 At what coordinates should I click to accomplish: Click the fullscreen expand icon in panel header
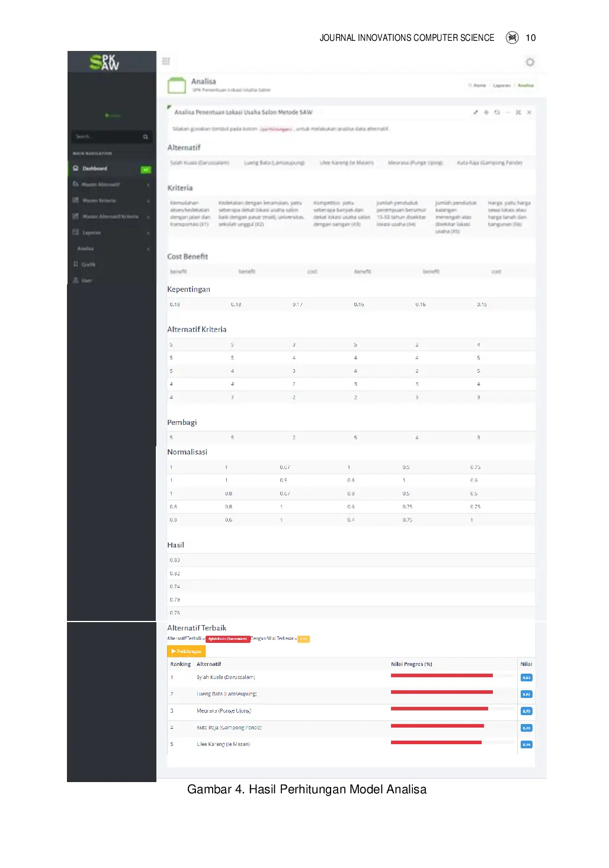point(518,113)
